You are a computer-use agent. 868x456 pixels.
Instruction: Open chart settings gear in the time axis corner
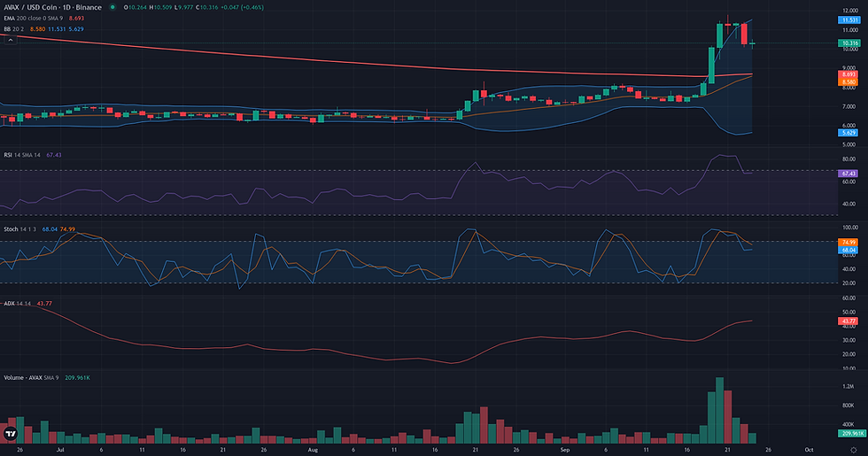point(853,450)
